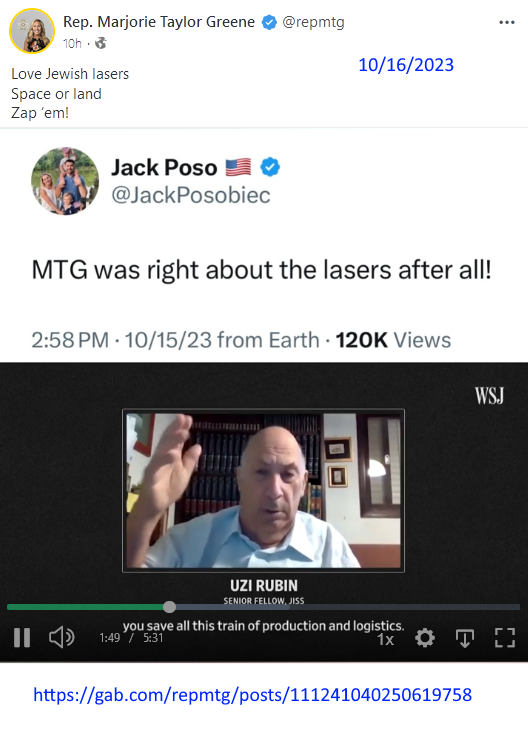Screen dimensions: 528x732
Task: Click the 10h post timestamp
Action: pos(72,43)
